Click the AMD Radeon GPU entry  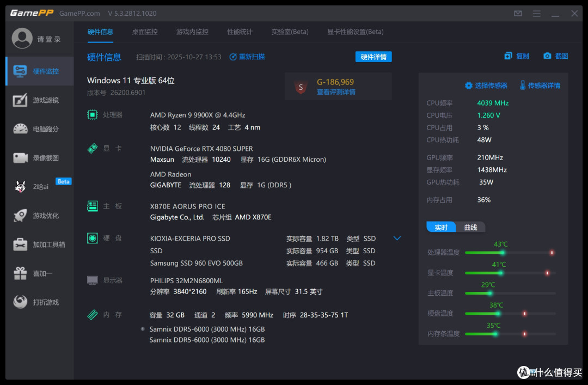coord(170,174)
